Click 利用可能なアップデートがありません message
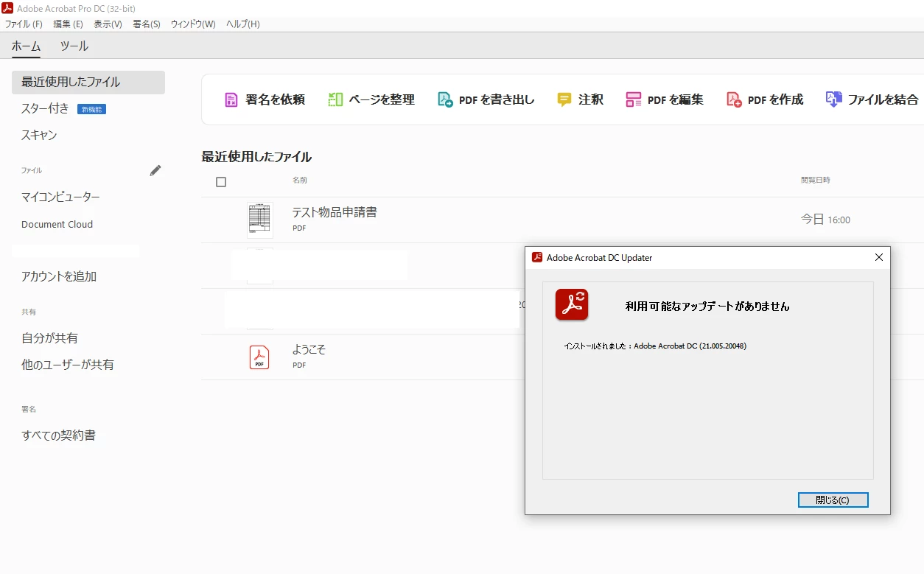 pyautogui.click(x=707, y=306)
